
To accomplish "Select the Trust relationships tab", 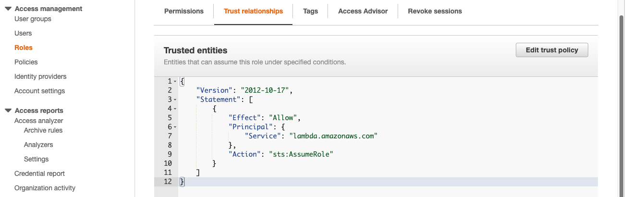I will click(254, 11).
